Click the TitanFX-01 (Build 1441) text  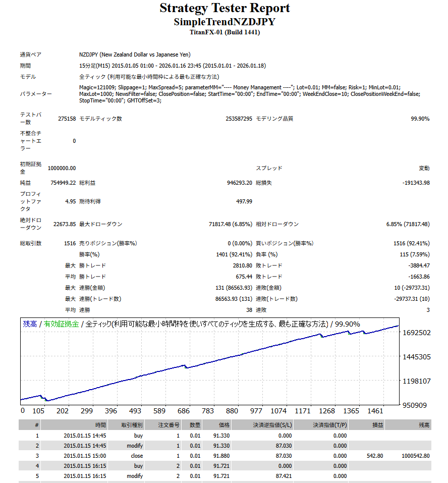tap(225, 32)
